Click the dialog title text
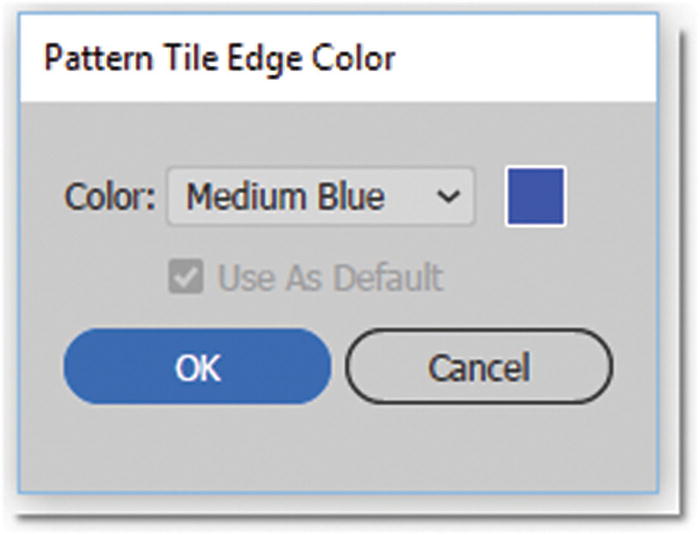Viewport: 700px width, 535px height. tap(219, 58)
